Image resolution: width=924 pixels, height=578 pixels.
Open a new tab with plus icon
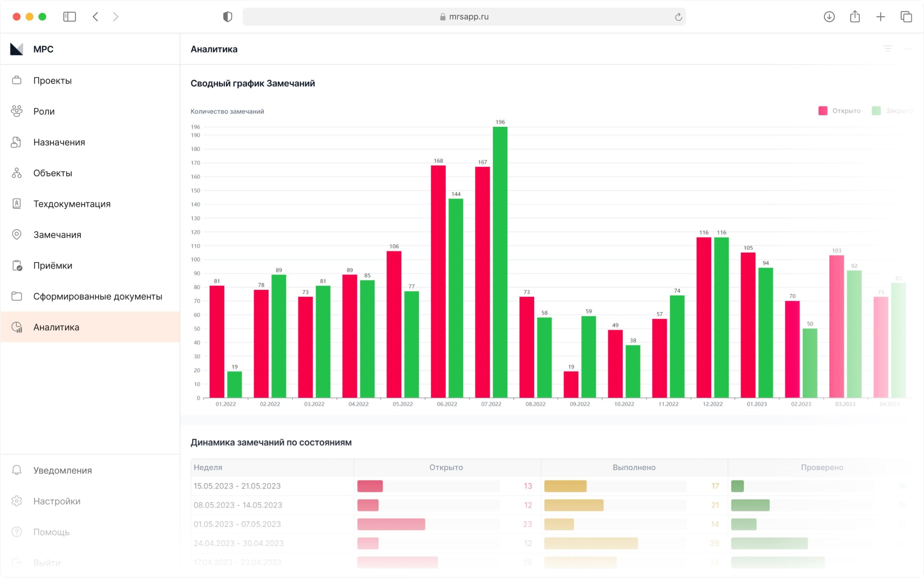[881, 16]
